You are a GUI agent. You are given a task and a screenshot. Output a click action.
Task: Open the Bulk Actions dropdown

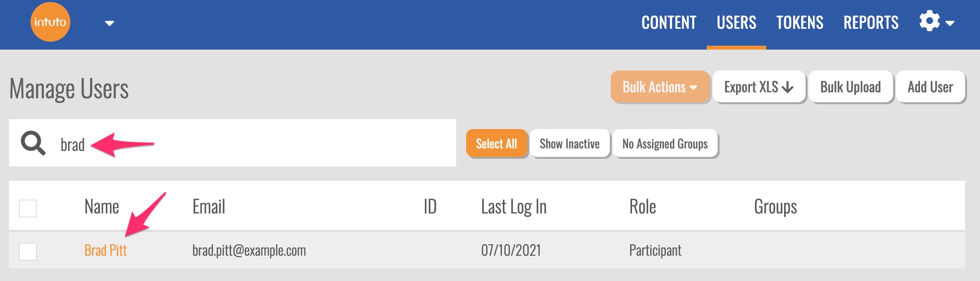pyautogui.click(x=660, y=87)
